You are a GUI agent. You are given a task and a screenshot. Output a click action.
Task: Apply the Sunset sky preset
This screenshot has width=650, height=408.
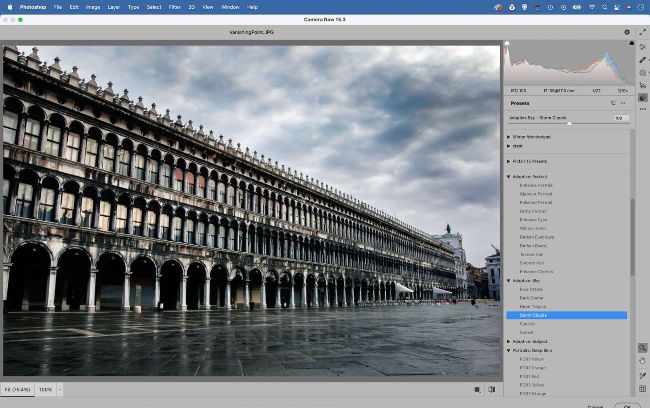tap(527, 332)
